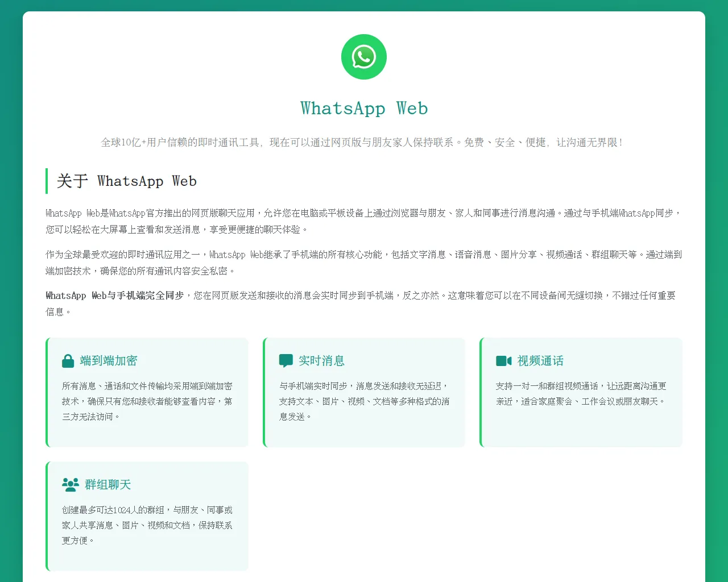Click the paragraph starting 作为全球最受欢迎的即时通讯应用
The height and width of the screenshot is (582, 728).
pyautogui.click(x=364, y=263)
